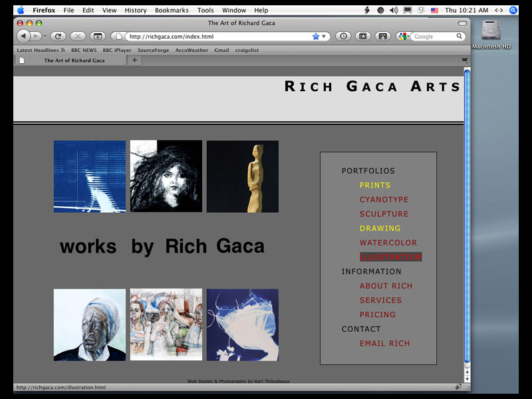Image resolution: width=532 pixels, height=399 pixels.
Task: Open the Edit menu
Action: [88, 10]
